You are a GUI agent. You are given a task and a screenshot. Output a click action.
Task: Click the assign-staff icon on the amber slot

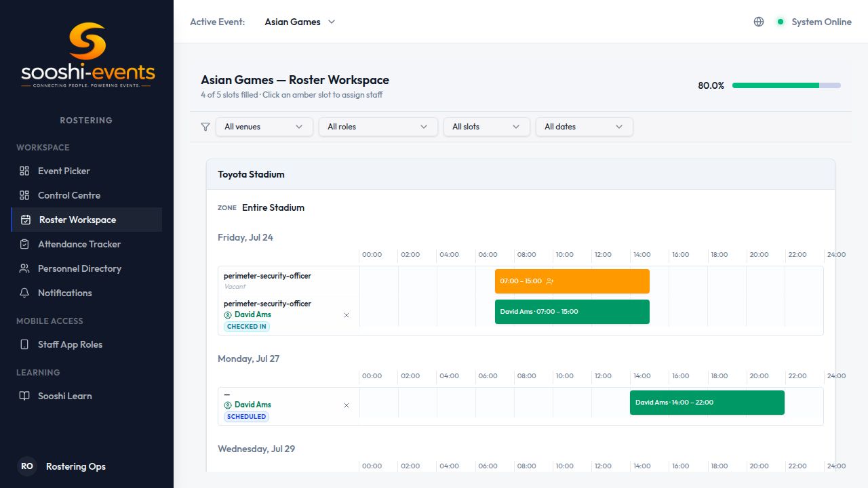click(550, 281)
